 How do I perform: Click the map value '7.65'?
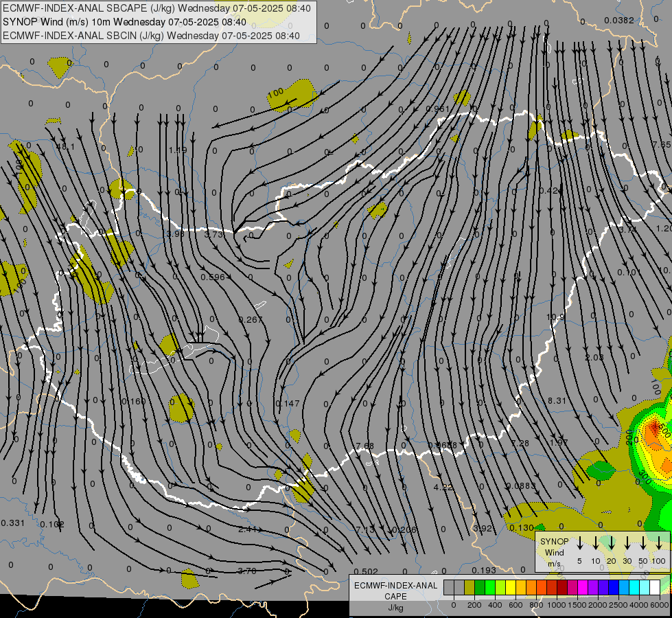(x=661, y=144)
